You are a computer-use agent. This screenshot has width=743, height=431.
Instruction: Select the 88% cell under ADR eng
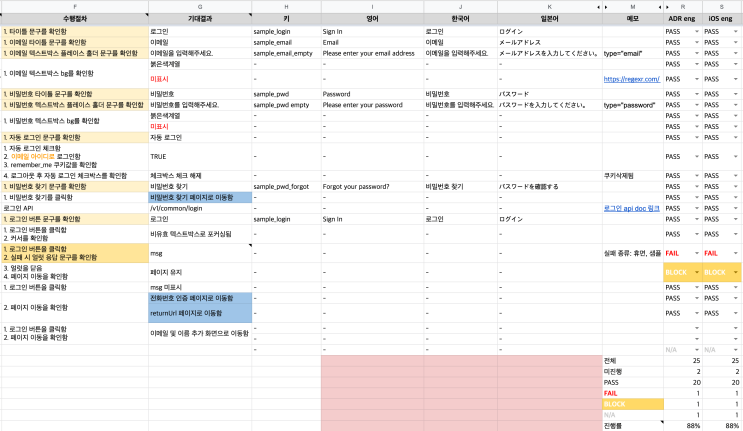pos(682,426)
